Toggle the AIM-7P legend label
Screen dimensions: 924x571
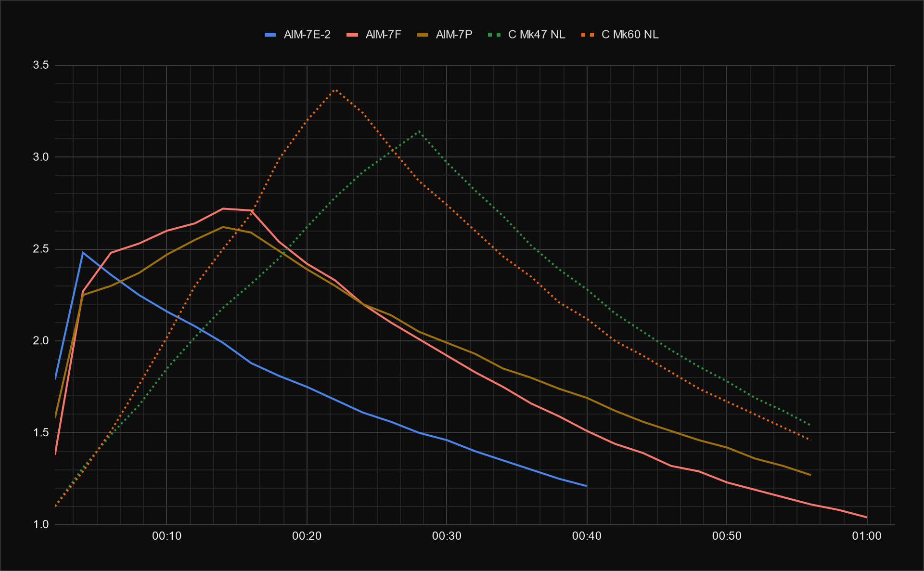(x=454, y=35)
